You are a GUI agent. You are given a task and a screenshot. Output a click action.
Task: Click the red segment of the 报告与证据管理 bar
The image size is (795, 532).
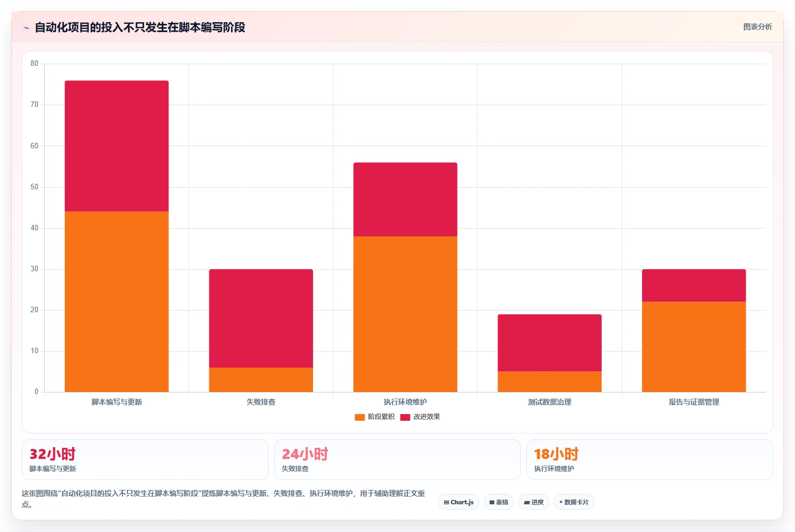694,285
